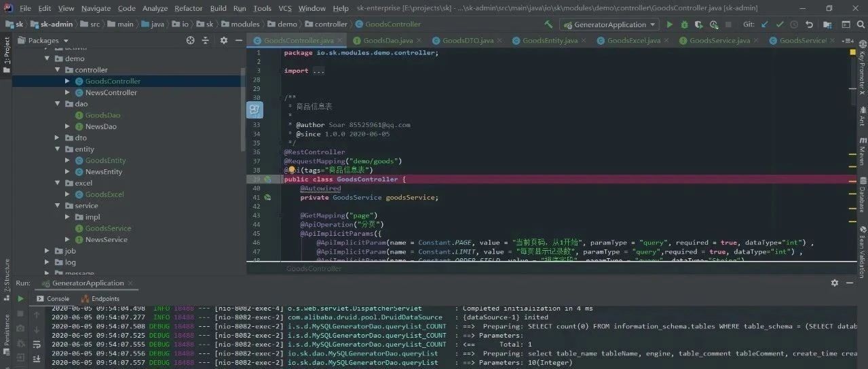Run GeneratorApplication with the green play button
The height and width of the screenshot is (369, 868).
coord(670,24)
